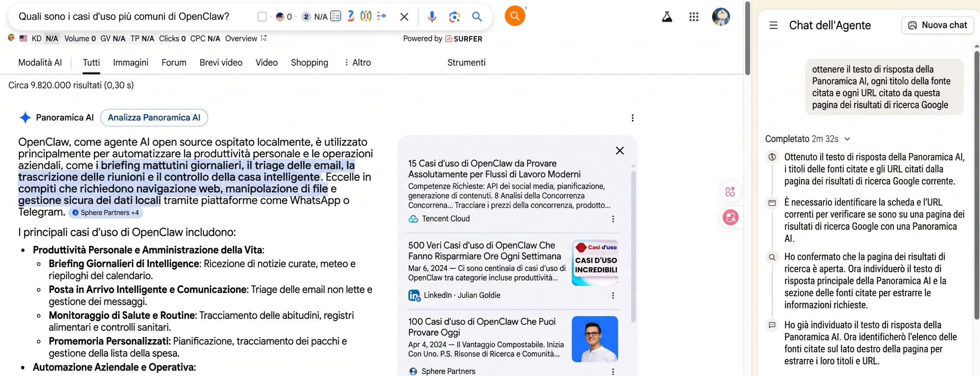
Task: Click the LinkedIn logo icon
Action: point(414,295)
